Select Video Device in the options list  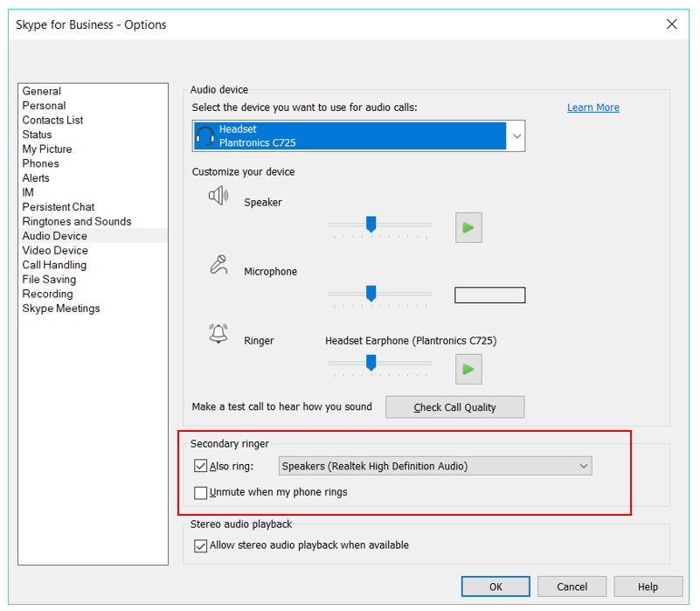pos(55,250)
